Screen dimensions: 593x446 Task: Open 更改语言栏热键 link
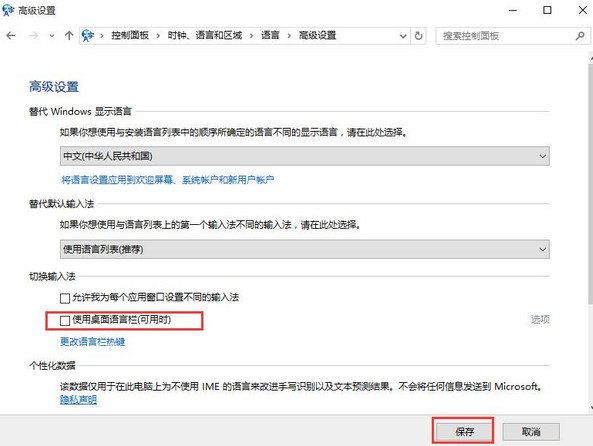(x=92, y=342)
